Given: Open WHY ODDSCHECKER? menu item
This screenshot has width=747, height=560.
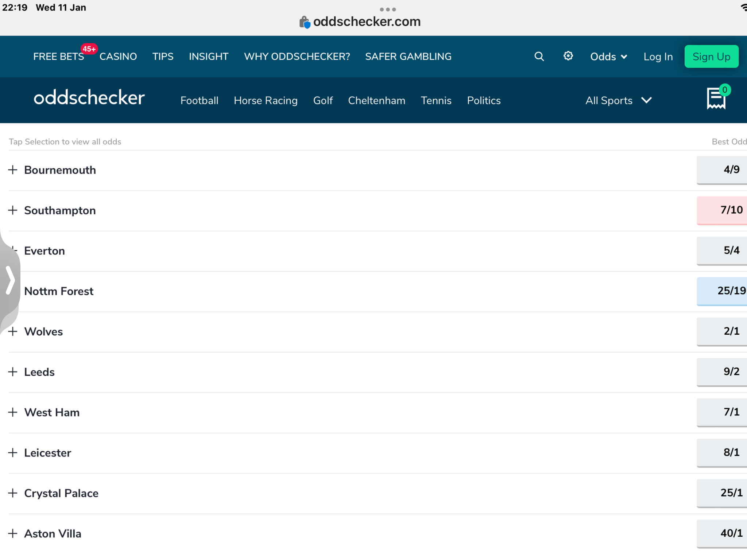Looking at the screenshot, I should click(297, 57).
